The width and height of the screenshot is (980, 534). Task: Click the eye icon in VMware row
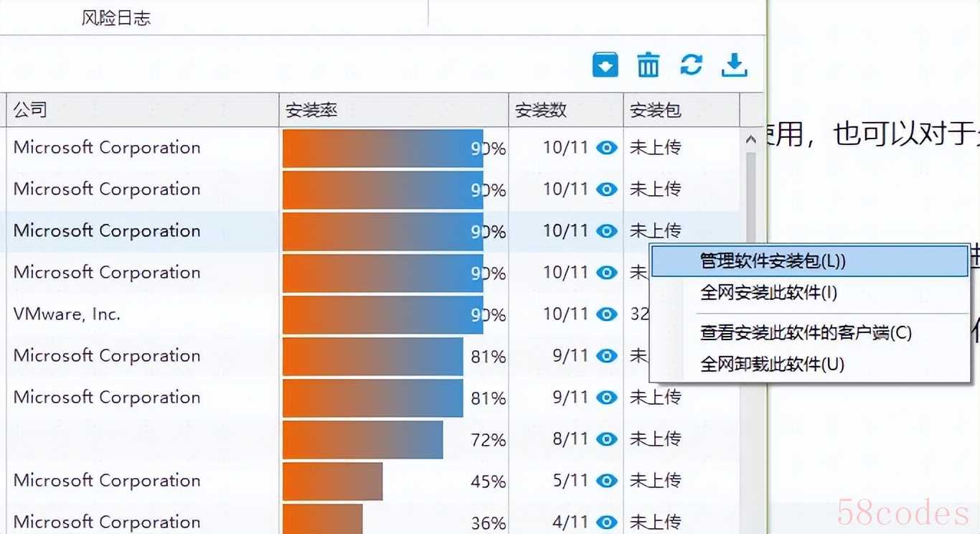(607, 314)
